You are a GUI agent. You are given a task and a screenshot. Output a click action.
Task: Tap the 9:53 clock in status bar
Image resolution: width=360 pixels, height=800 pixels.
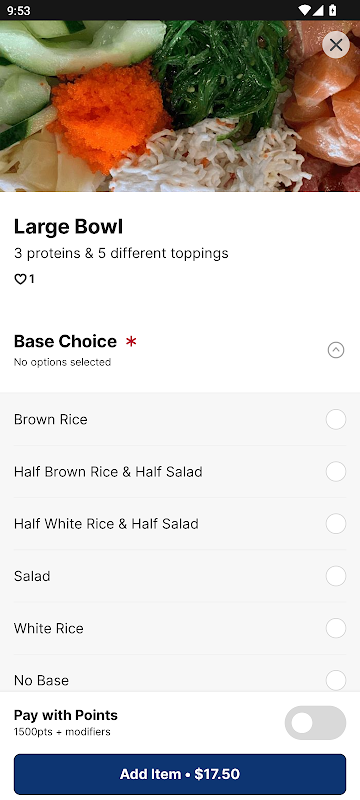18,10
